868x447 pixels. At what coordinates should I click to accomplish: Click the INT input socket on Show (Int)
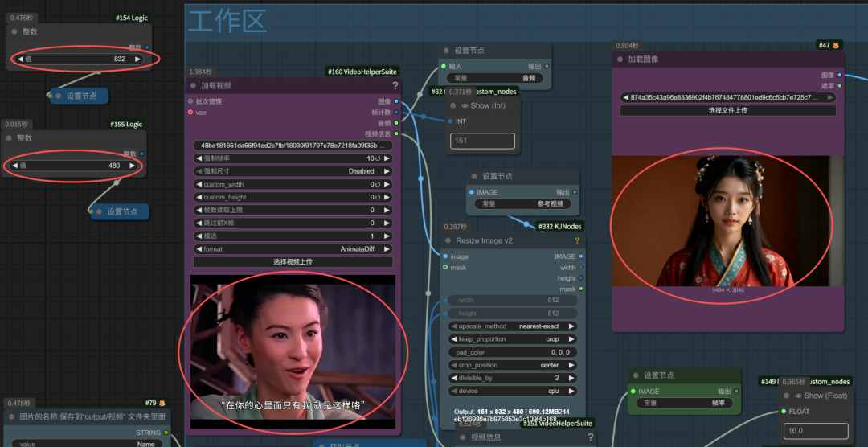tap(450, 121)
